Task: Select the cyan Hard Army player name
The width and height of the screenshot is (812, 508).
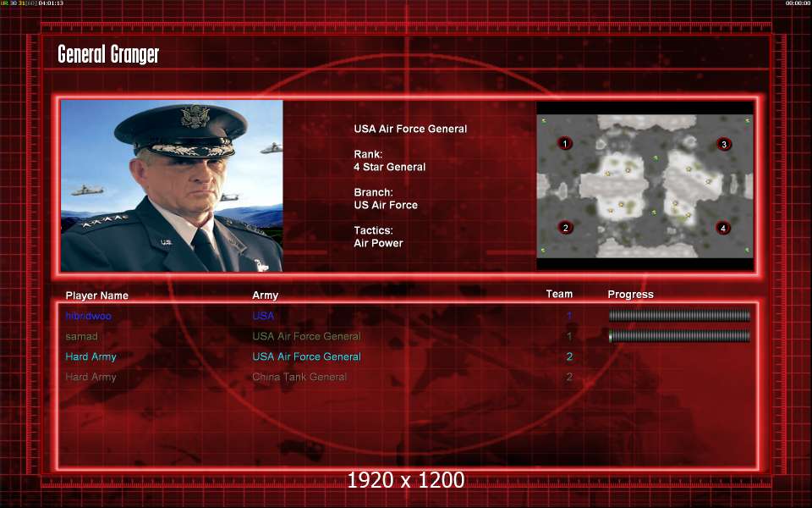Action: click(91, 356)
